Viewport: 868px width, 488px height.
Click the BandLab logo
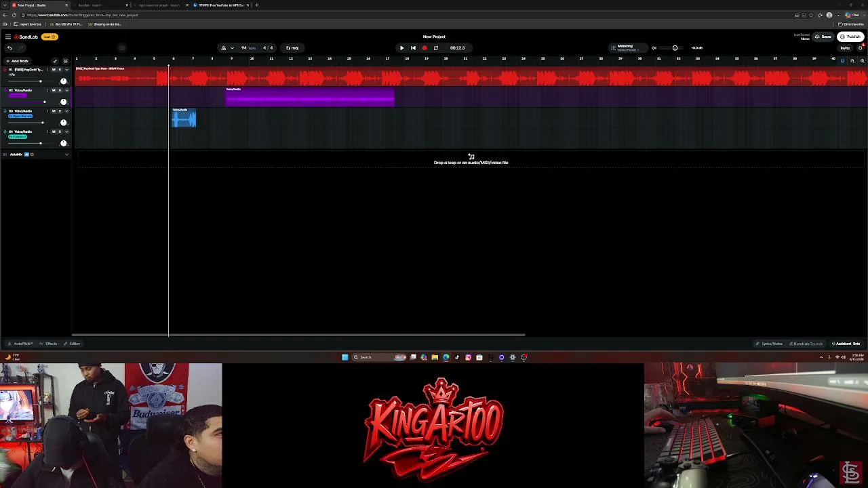pyautogui.click(x=27, y=37)
